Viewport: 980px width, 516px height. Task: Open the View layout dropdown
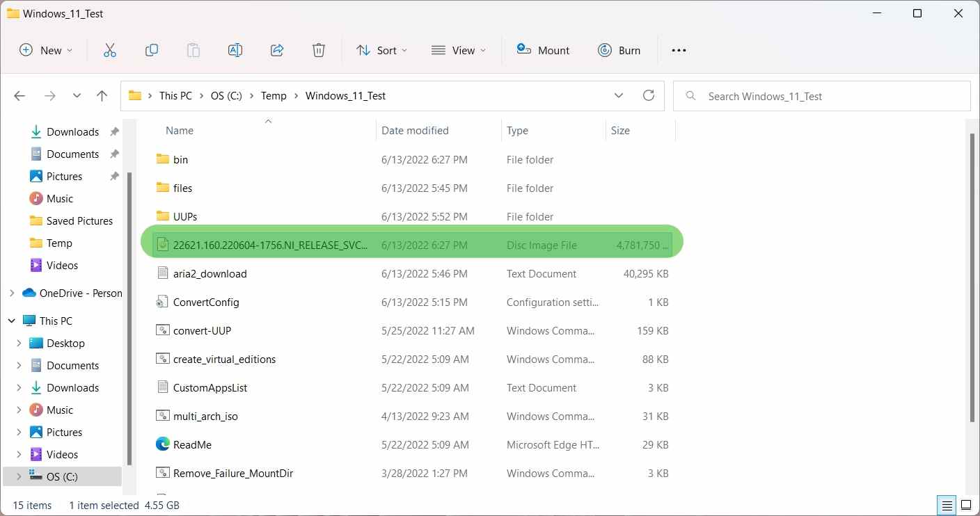[x=459, y=50]
